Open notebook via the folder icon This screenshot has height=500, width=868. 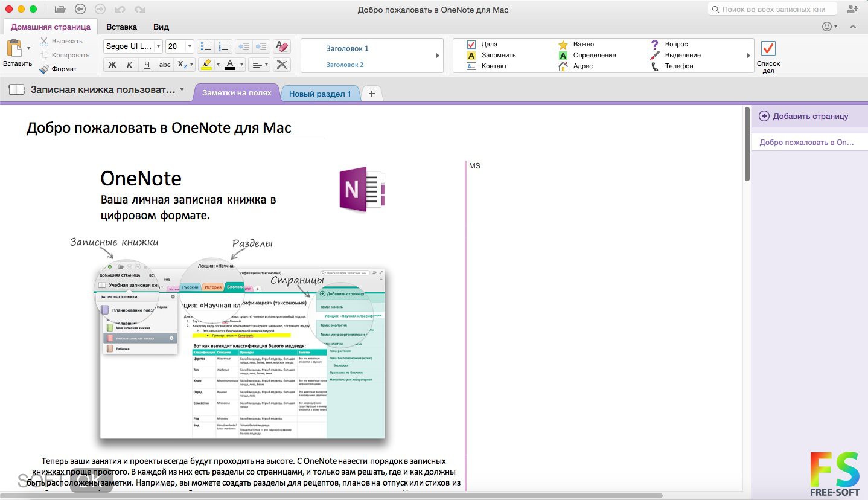(60, 9)
